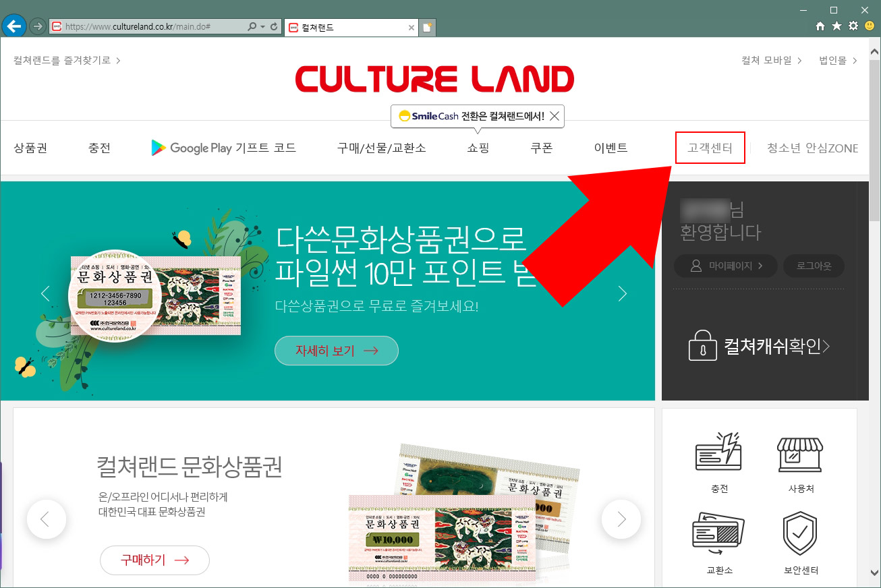Click the smiley feedback icon
The image size is (881, 588).
click(869, 26)
